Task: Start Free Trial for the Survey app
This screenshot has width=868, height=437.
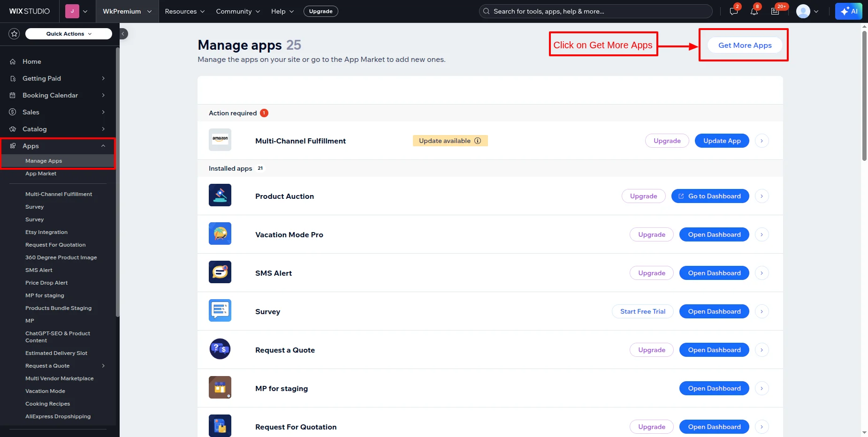Action: tap(642, 311)
